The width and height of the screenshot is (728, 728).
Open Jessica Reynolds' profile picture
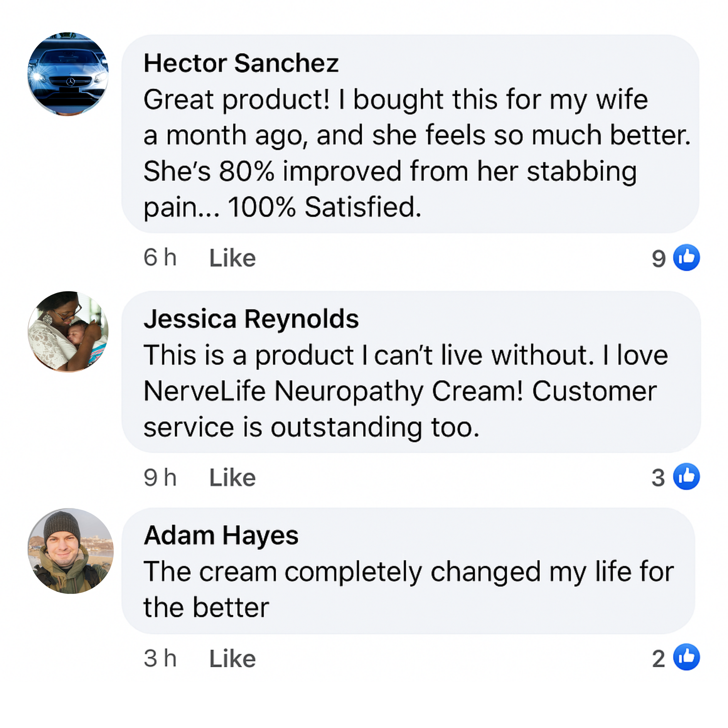coord(68,332)
